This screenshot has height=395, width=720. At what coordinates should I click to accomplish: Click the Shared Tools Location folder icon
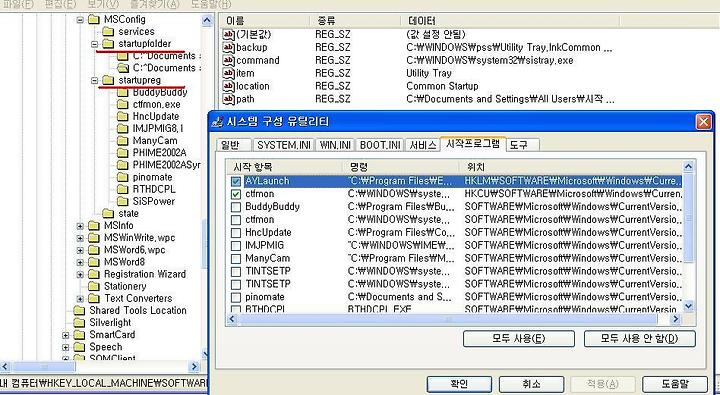coord(79,310)
